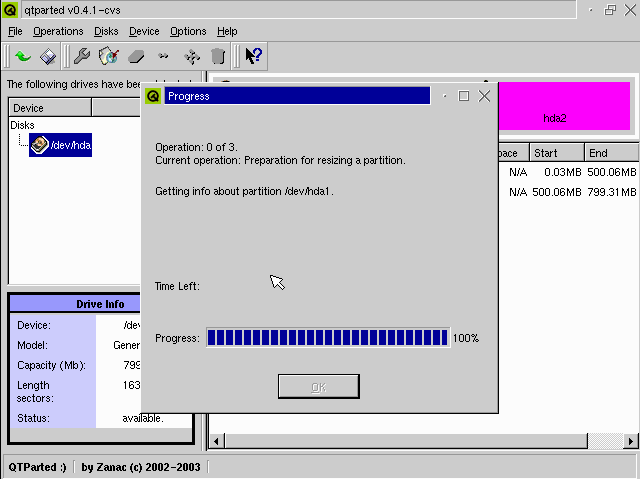Click 'by Zanac (c) 2002-2003' status text
Viewport: 640px width, 479px height.
click(x=141, y=467)
